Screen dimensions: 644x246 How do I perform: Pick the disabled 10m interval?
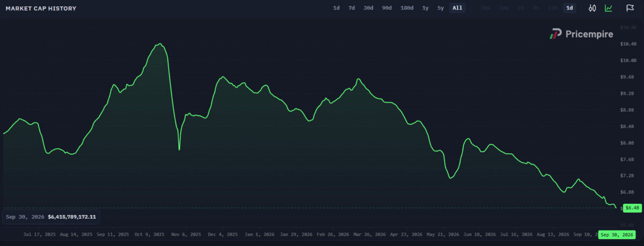[x=486, y=8]
